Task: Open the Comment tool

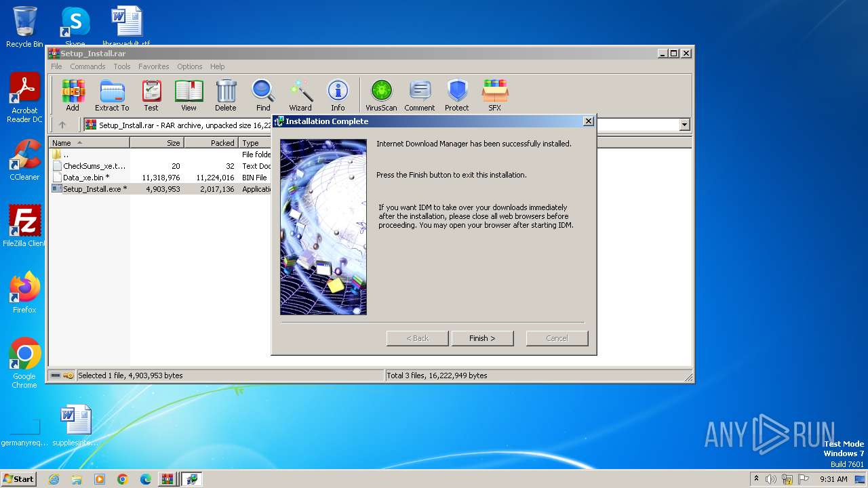Action: (420, 95)
